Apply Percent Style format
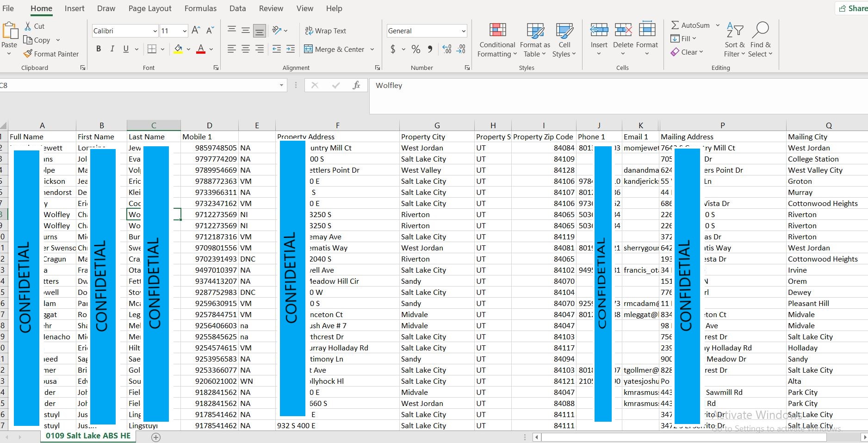 click(416, 49)
